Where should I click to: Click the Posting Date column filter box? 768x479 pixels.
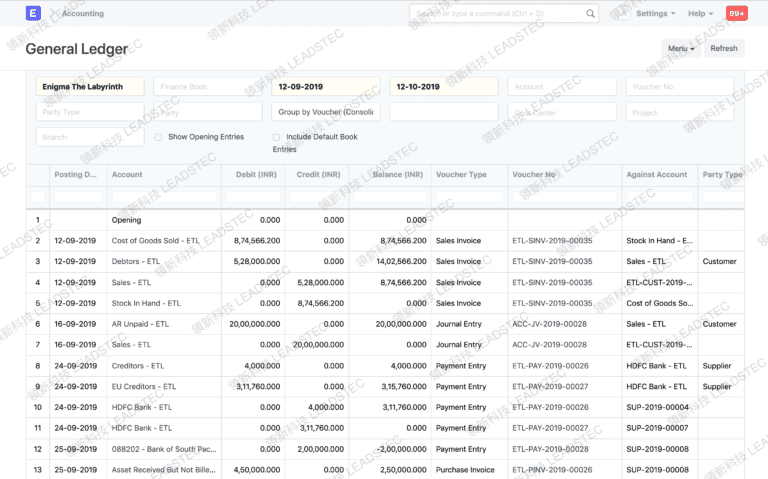pyautogui.click(x=78, y=197)
